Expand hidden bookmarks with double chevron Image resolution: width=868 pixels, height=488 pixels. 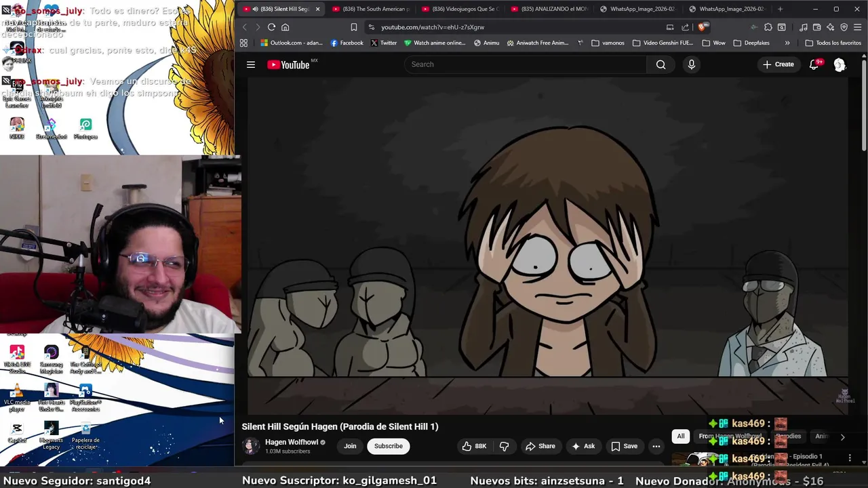[x=787, y=43]
